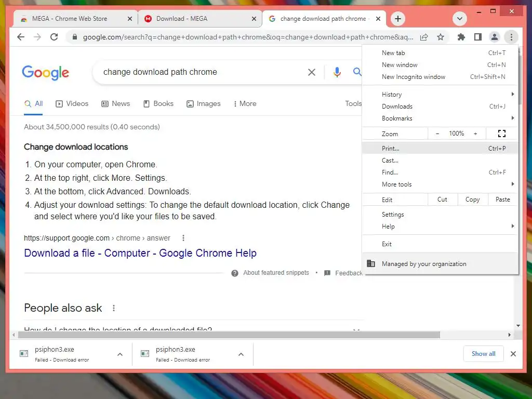Open Settings from the Chrome menu
This screenshot has height=399, width=532.
[440, 215]
